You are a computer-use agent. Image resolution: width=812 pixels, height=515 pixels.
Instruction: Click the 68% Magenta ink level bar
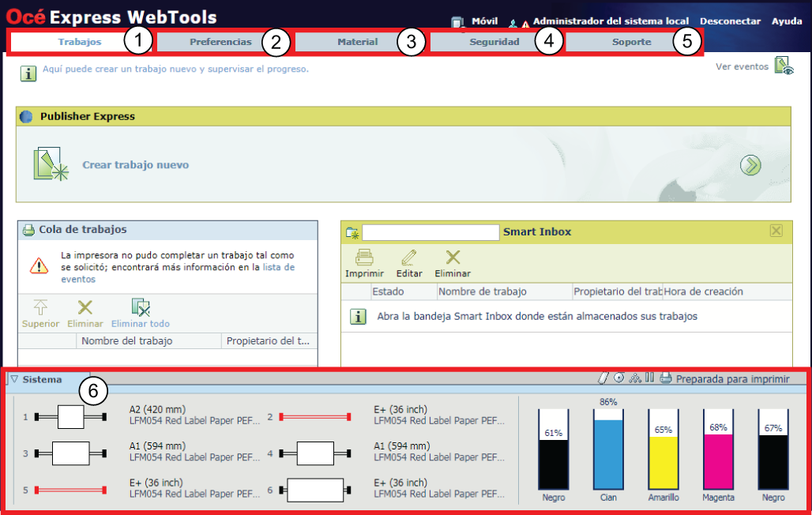[718, 449]
